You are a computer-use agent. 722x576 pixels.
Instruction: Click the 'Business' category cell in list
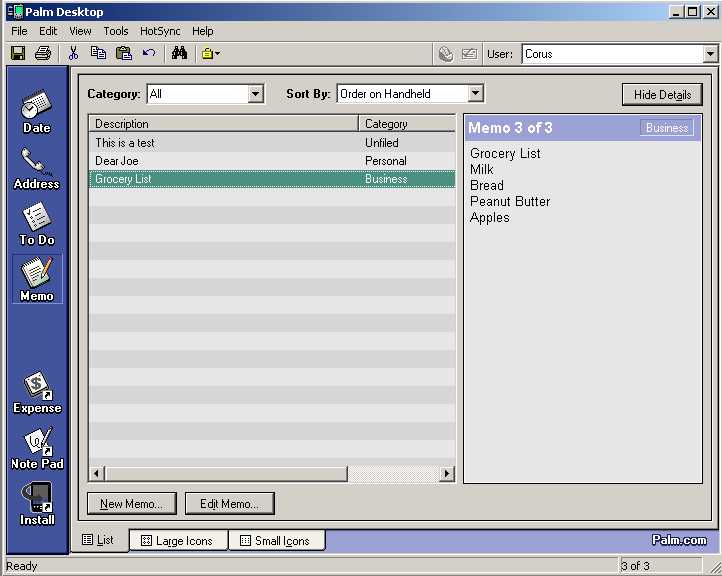(386, 179)
